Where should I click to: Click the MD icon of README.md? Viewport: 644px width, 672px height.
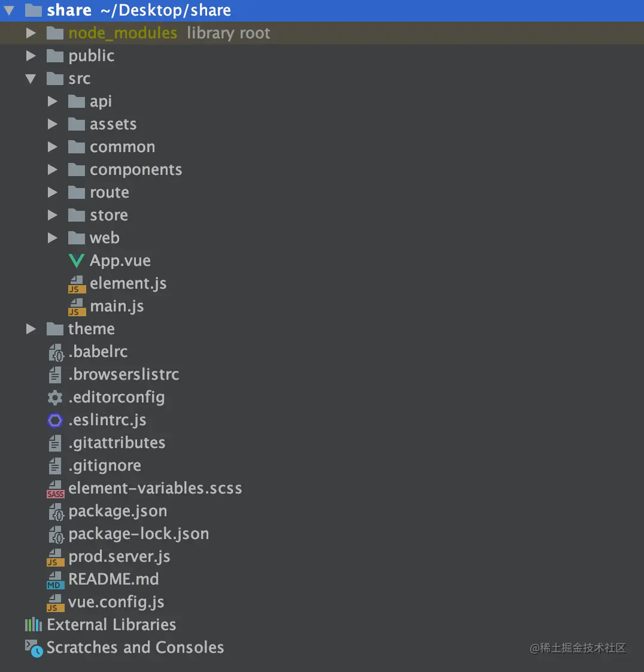[x=55, y=580]
